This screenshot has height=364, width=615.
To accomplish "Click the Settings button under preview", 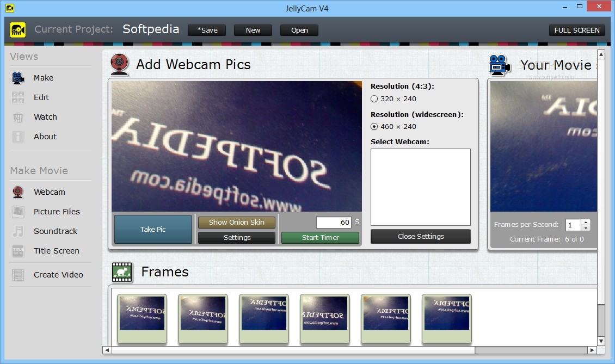I will pyautogui.click(x=237, y=238).
